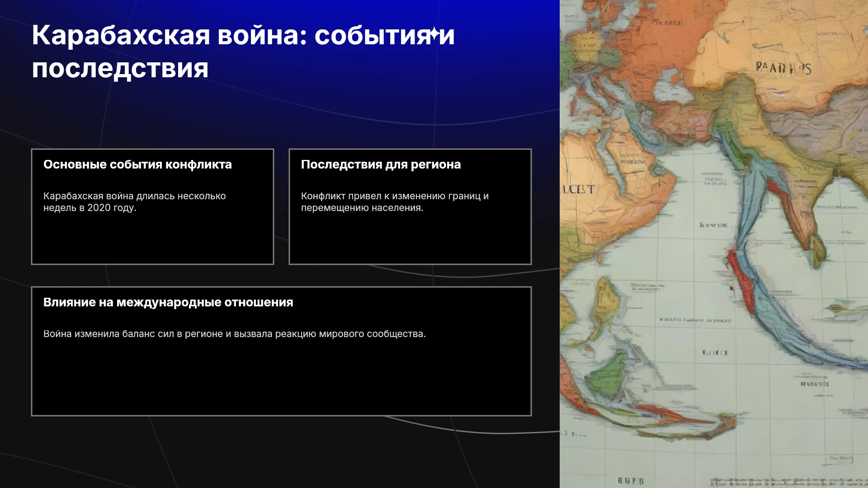Click the sentence "Война изменила баланс сил"
The width and height of the screenshot is (868, 488).
click(x=108, y=334)
